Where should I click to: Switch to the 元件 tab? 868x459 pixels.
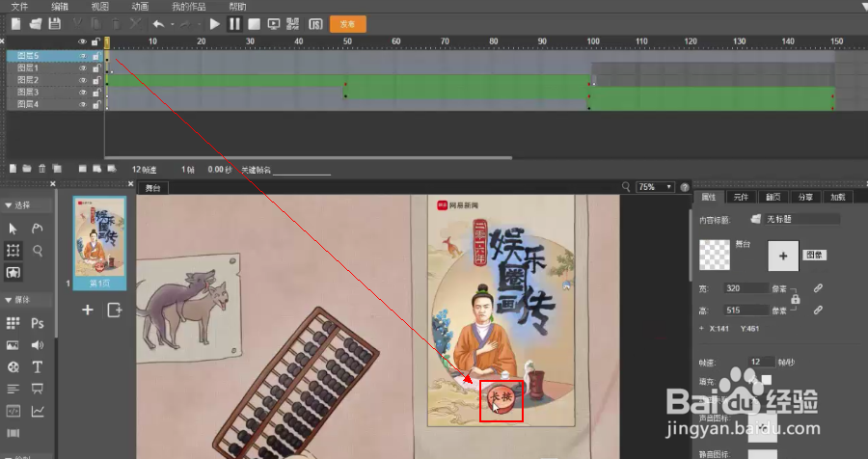(x=741, y=197)
